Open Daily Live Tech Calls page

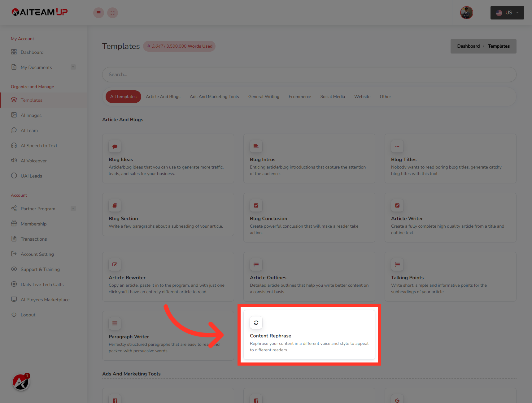pos(42,284)
